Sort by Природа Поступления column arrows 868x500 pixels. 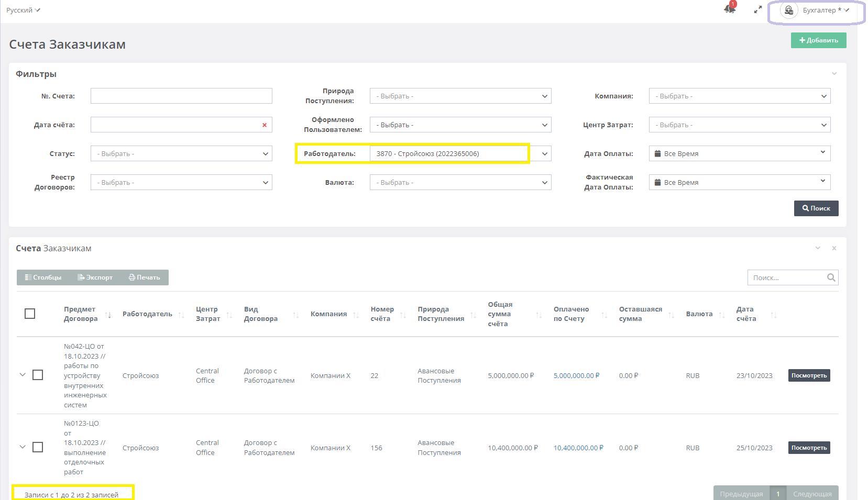pyautogui.click(x=473, y=315)
